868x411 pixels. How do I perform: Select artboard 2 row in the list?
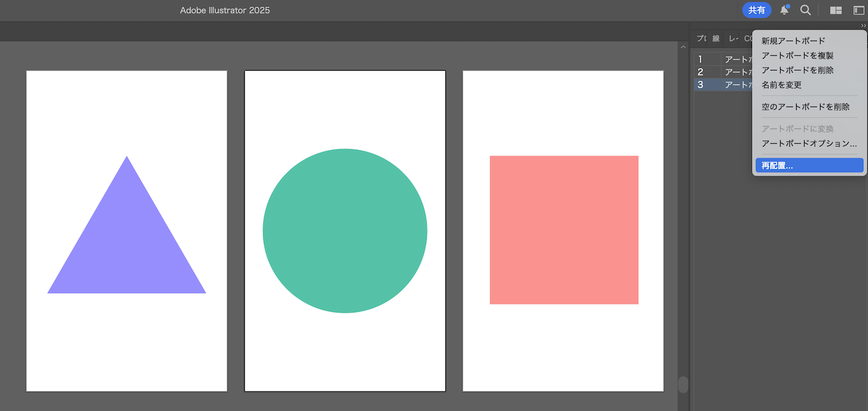(723, 72)
